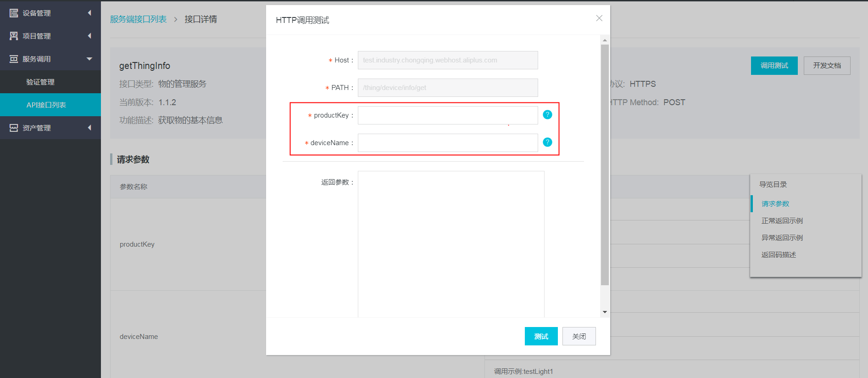Click the Host input field

click(x=448, y=60)
